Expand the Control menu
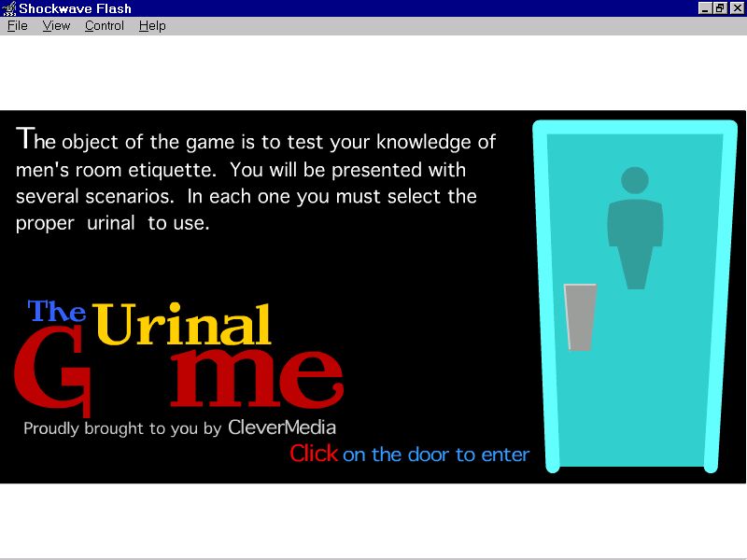This screenshot has height=560, width=747. [x=104, y=26]
